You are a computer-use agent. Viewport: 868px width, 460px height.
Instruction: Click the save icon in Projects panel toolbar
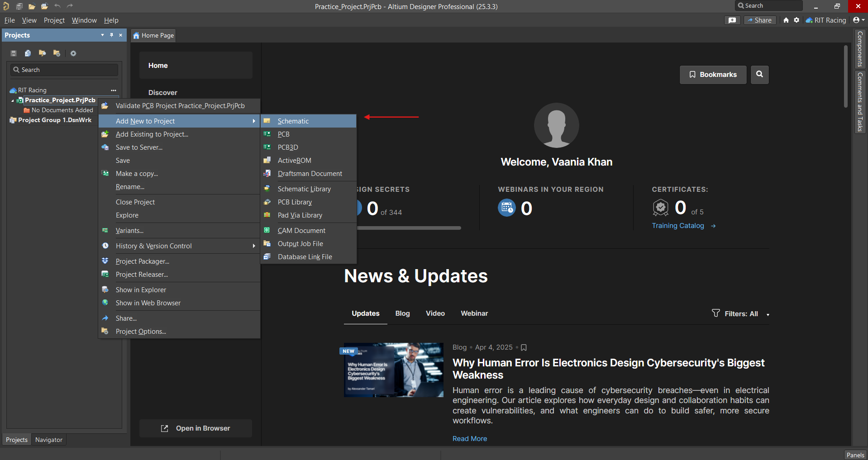click(x=14, y=53)
